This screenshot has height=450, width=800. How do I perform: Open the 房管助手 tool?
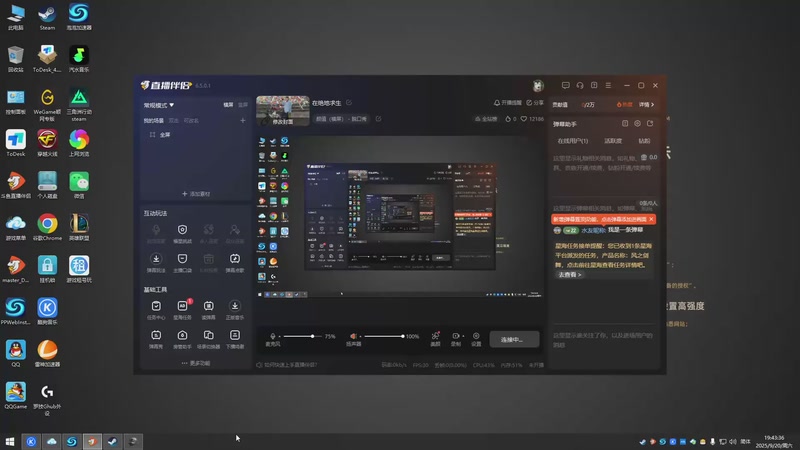click(182, 338)
